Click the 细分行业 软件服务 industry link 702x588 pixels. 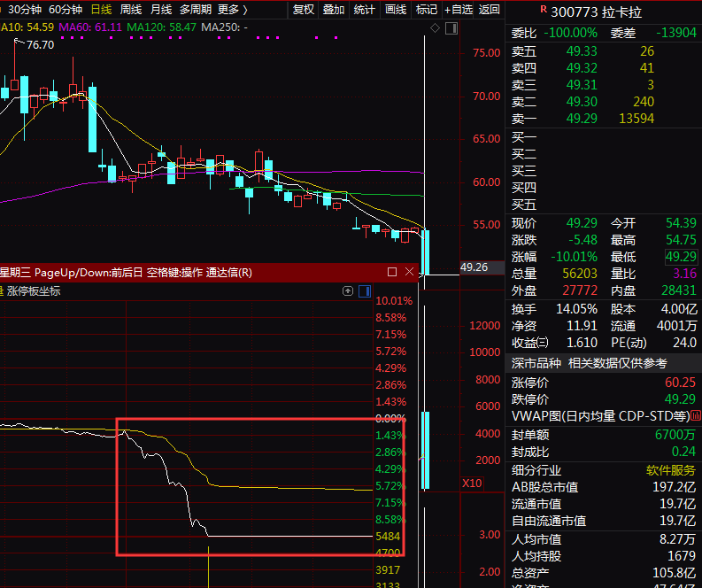670,470
